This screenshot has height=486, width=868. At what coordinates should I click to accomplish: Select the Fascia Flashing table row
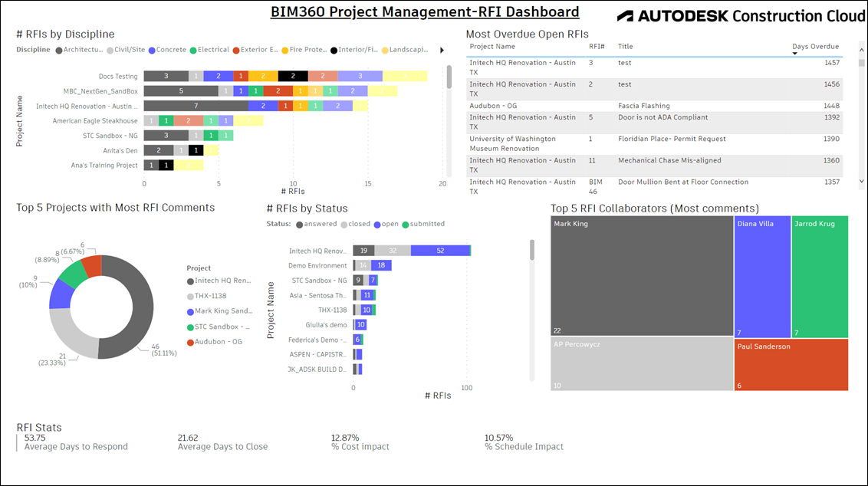(x=654, y=106)
